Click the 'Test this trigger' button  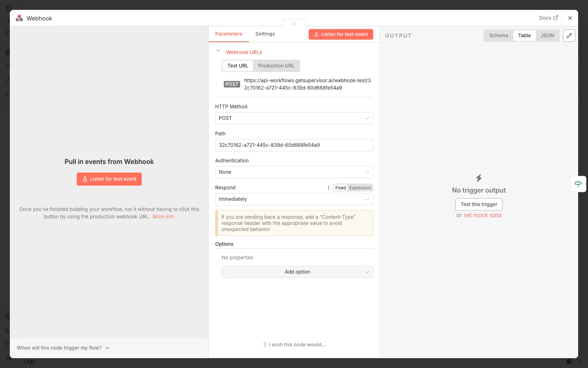(479, 204)
